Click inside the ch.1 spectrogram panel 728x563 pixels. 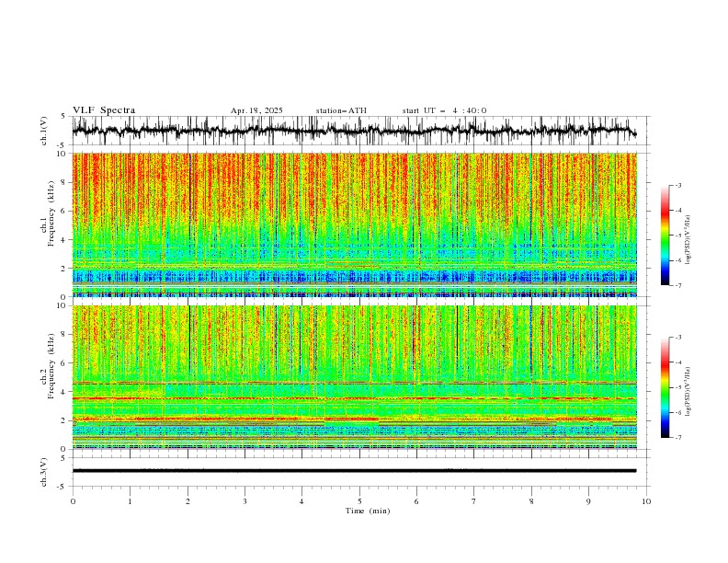pos(354,224)
